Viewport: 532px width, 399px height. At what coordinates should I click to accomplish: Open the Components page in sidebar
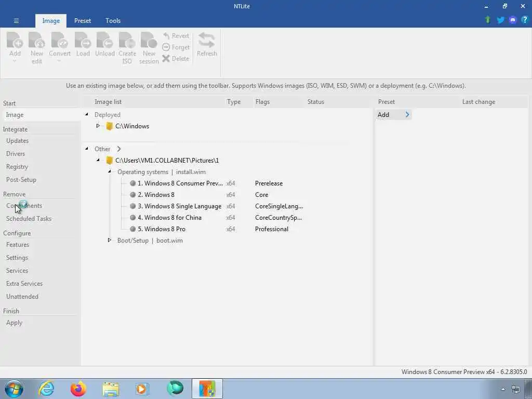[x=24, y=206]
